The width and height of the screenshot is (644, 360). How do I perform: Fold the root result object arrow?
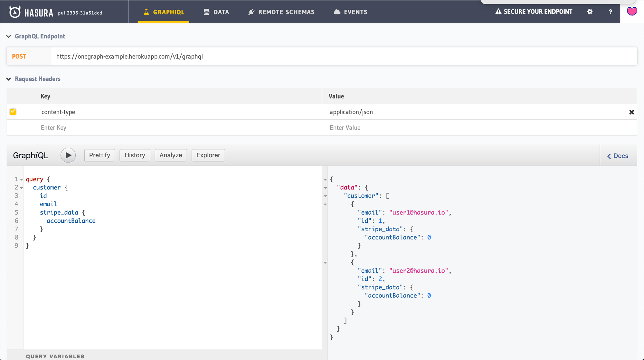(325, 180)
